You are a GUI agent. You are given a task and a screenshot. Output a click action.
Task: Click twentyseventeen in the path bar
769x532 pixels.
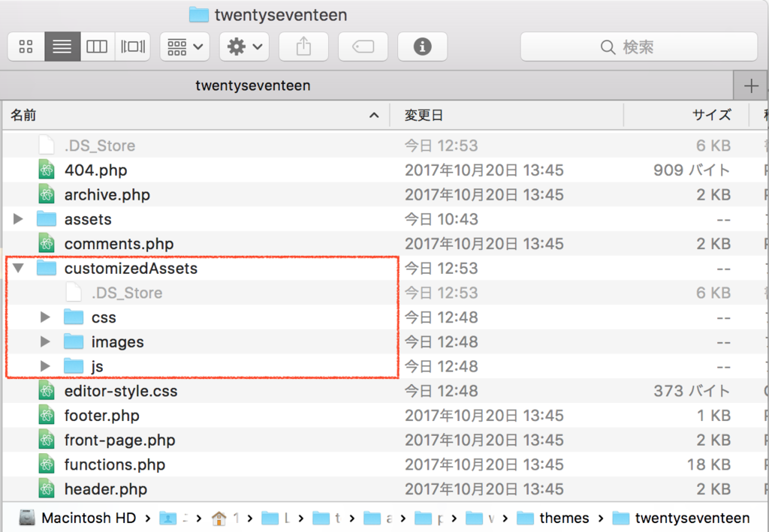[692, 518]
